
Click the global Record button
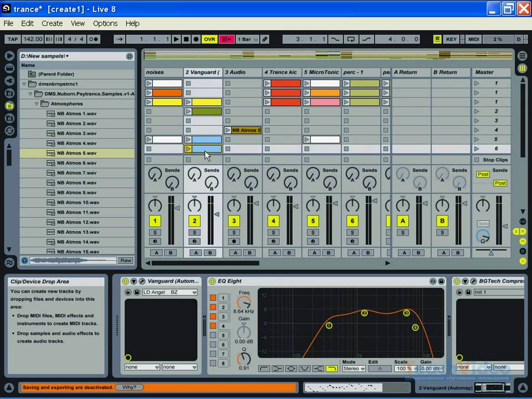coord(196,39)
